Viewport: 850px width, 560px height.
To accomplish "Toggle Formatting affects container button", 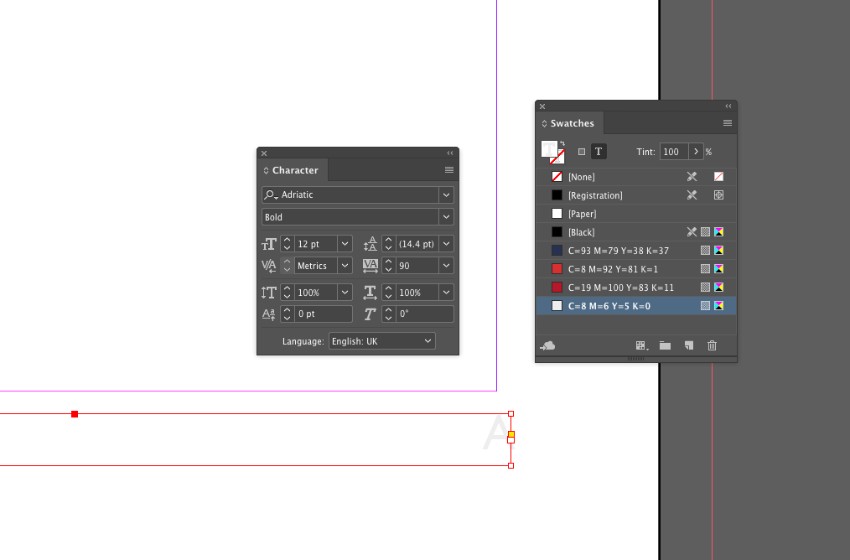I will point(581,152).
